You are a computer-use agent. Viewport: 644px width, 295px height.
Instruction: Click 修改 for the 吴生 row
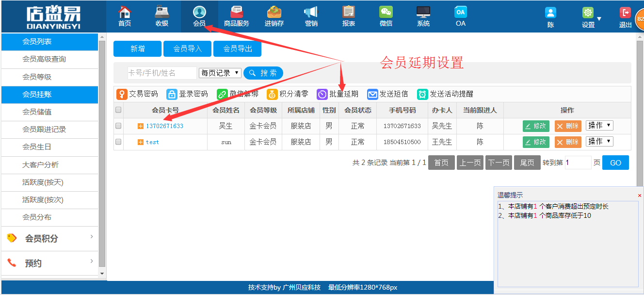tap(536, 126)
